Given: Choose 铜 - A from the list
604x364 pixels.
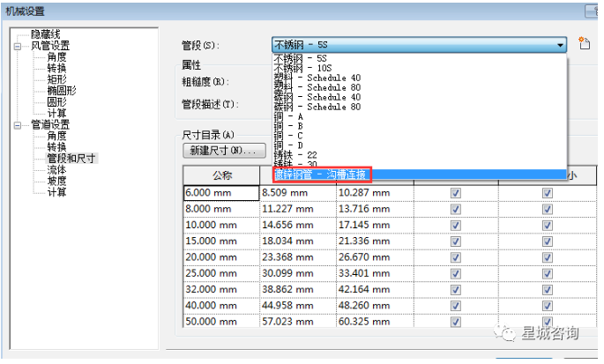Looking at the screenshot, I should pyautogui.click(x=420, y=116).
